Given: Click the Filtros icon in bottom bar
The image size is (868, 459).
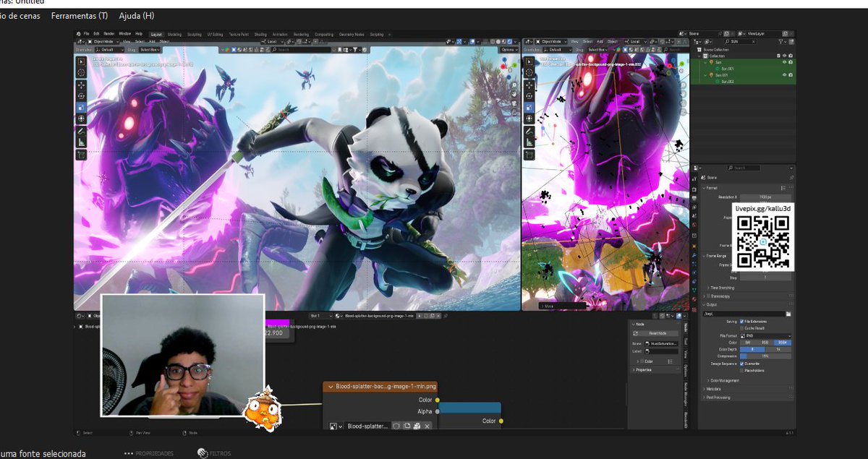Looking at the screenshot, I should click(x=203, y=453).
